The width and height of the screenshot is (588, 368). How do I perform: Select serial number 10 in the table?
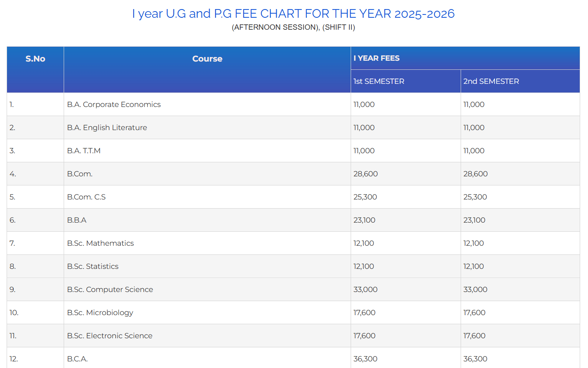click(x=14, y=313)
